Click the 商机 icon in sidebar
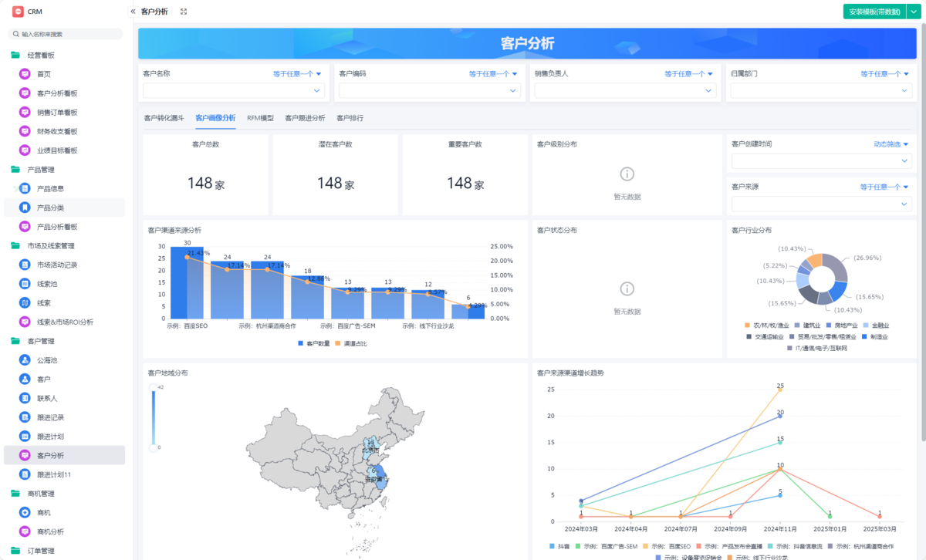 [25, 512]
